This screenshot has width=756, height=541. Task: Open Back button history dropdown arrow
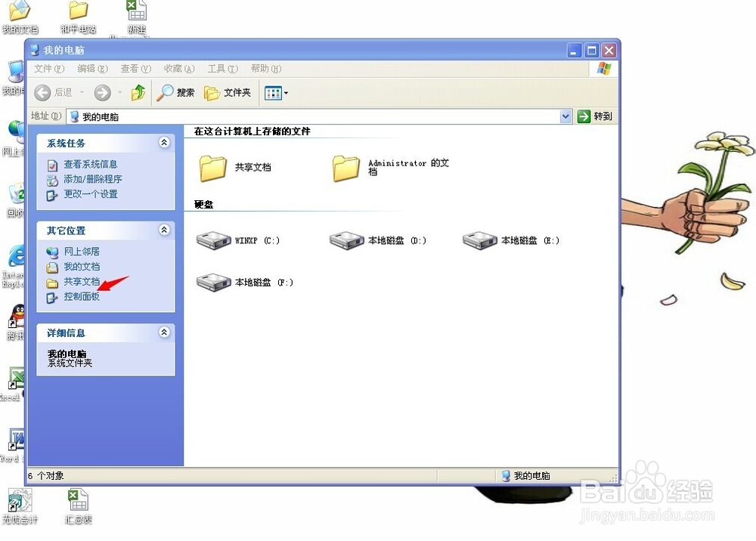82,92
